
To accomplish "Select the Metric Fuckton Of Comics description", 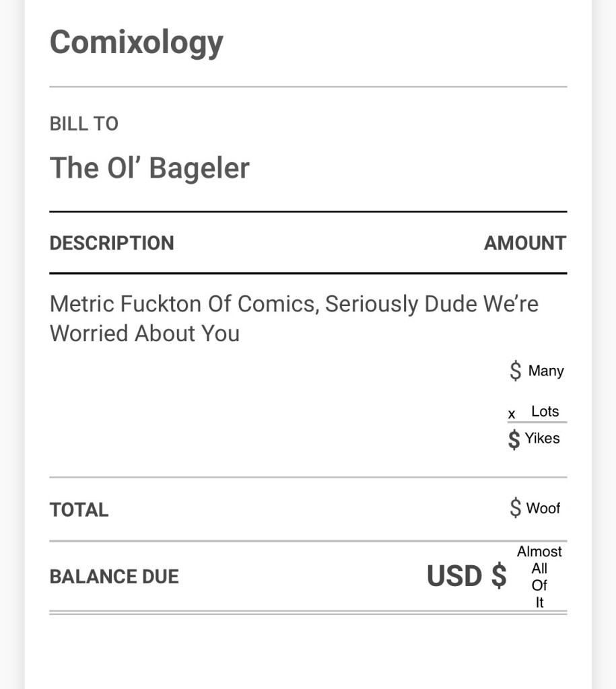I will 294,304.
